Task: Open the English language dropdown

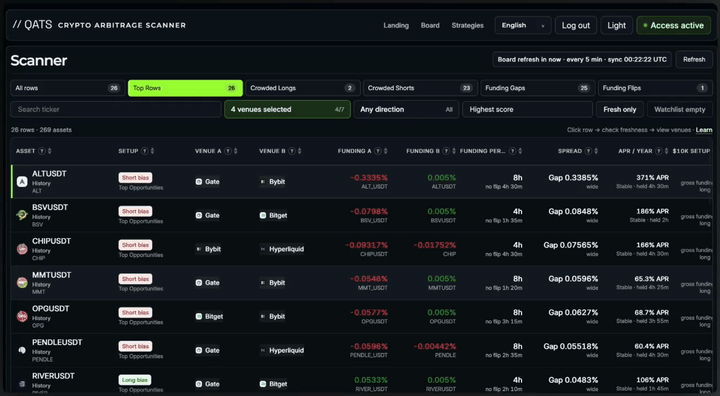Action: 523,25
